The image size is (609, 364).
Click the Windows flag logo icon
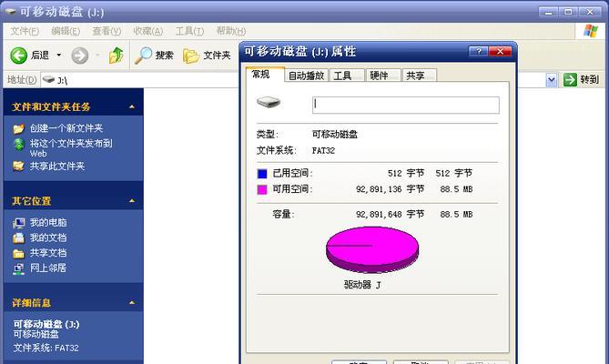pyautogui.click(x=591, y=31)
